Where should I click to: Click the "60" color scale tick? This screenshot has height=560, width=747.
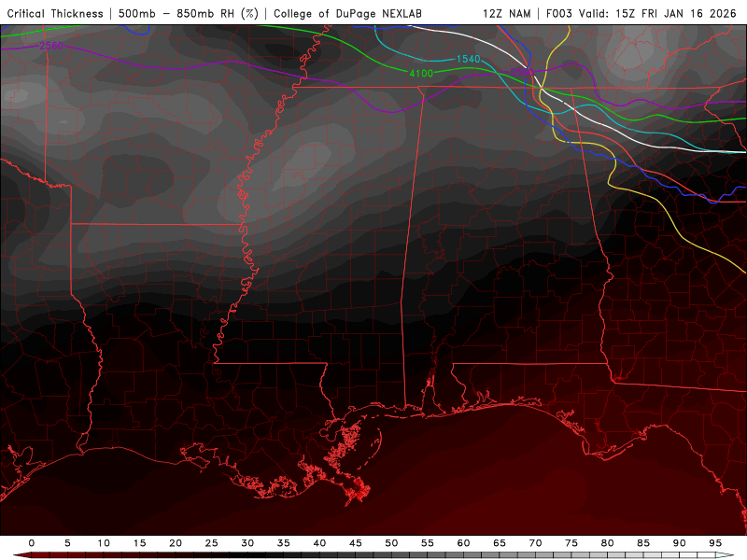click(x=463, y=543)
